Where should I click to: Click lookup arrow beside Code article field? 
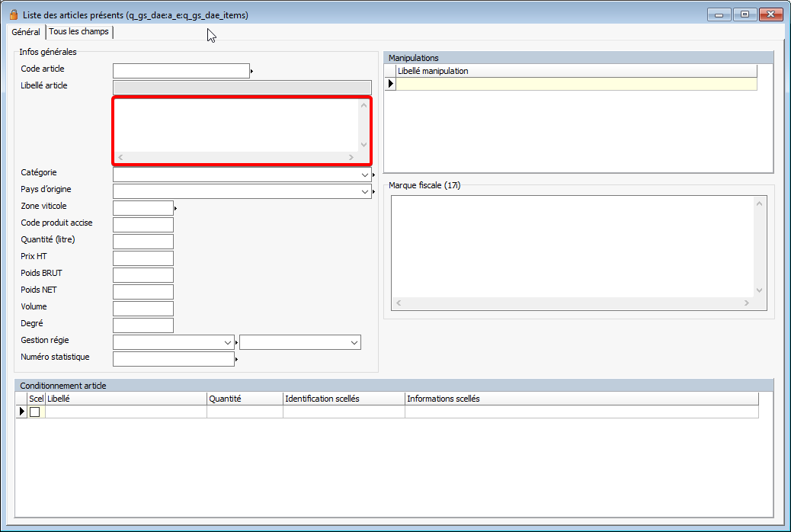click(x=252, y=72)
